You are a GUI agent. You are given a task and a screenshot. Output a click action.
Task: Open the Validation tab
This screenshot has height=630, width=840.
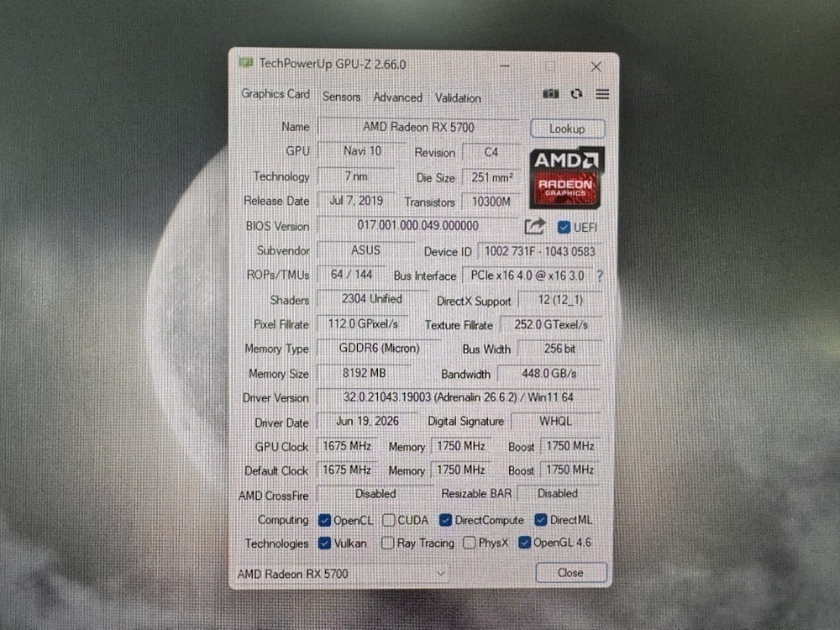coord(458,98)
